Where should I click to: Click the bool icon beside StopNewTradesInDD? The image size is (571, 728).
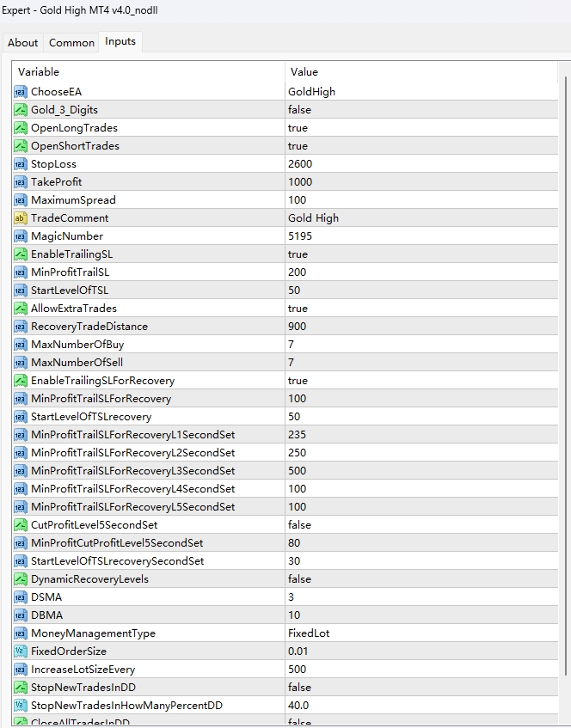point(21,688)
